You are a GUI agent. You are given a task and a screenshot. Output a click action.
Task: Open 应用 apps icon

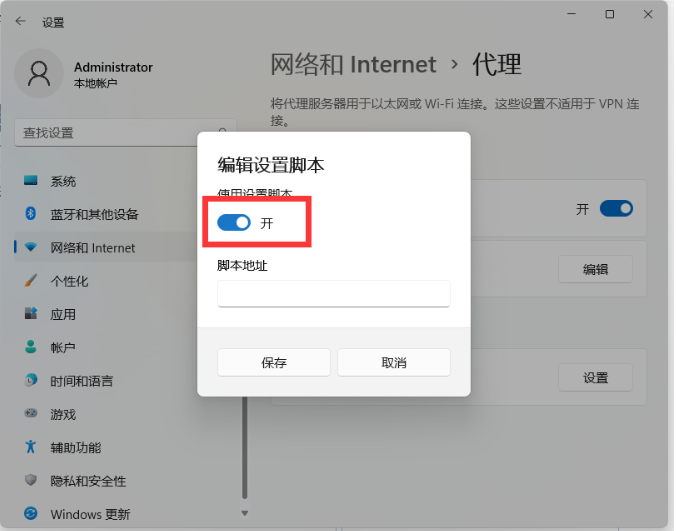click(x=31, y=314)
